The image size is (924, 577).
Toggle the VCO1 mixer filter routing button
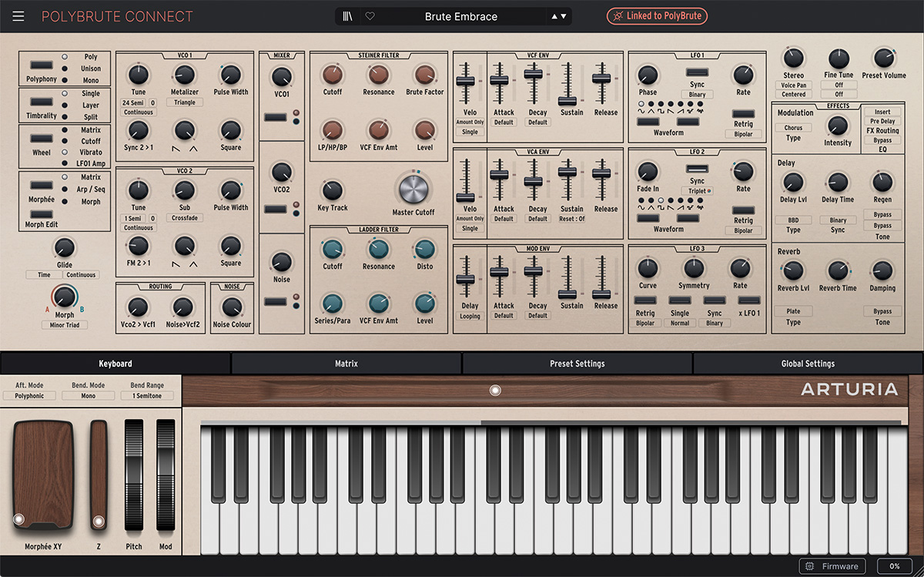click(x=275, y=118)
